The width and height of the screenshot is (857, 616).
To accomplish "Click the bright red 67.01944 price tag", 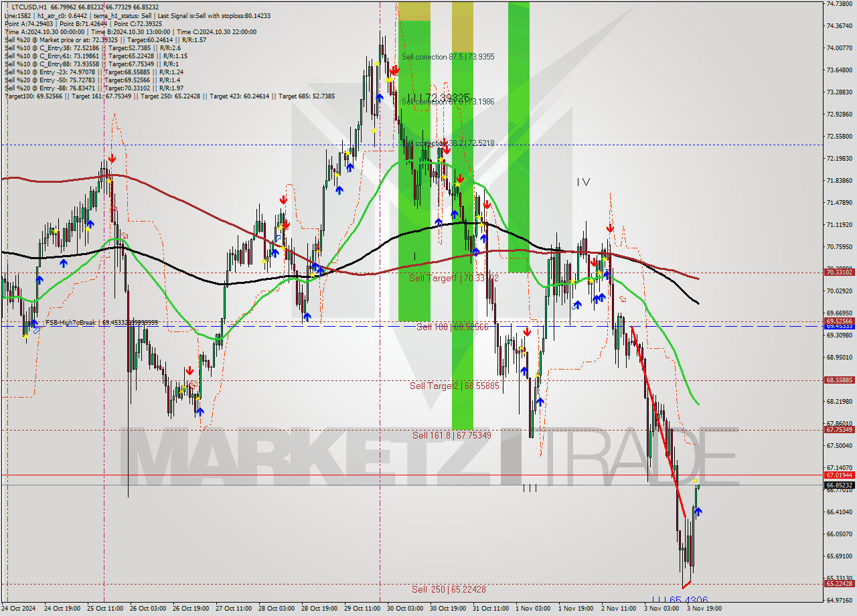I will click(x=839, y=475).
